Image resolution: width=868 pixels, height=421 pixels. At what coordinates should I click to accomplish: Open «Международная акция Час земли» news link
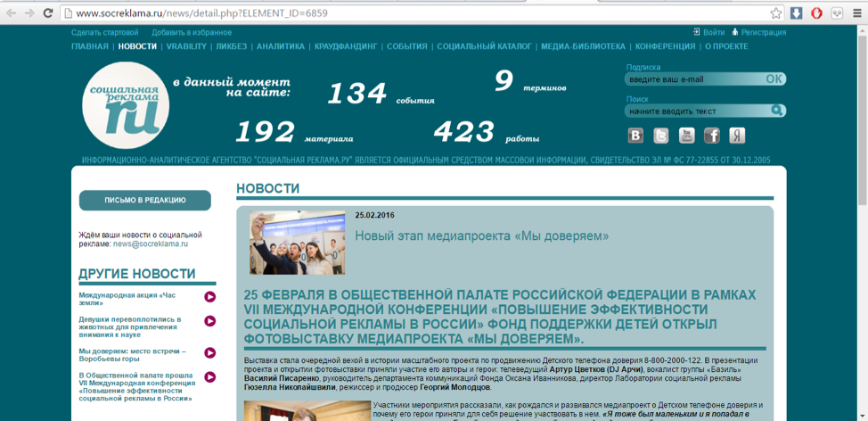(x=127, y=299)
